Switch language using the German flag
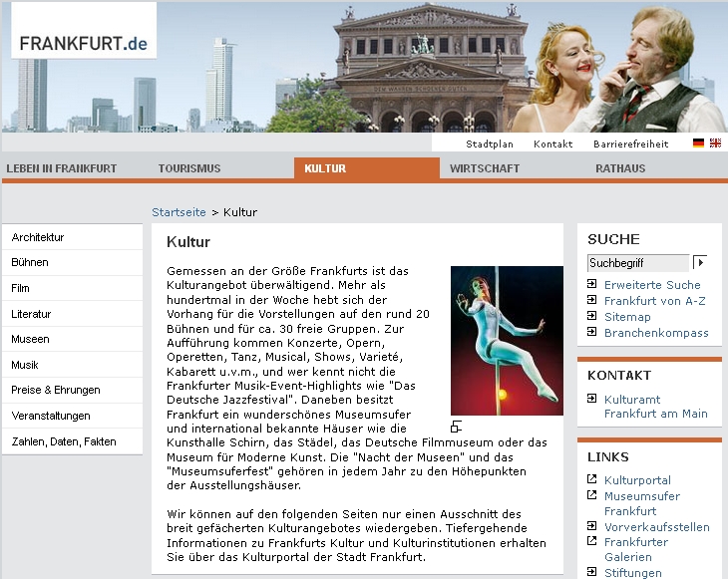The width and height of the screenshot is (728, 579). (x=698, y=144)
